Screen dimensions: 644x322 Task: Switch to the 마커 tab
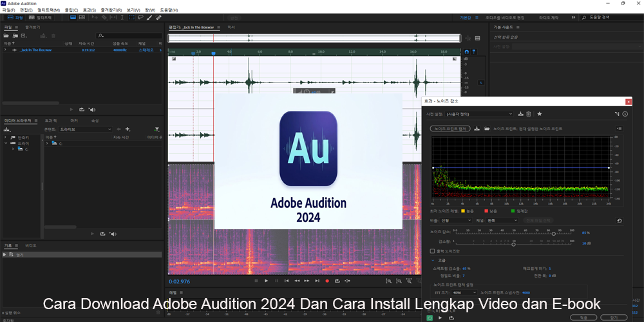pyautogui.click(x=74, y=121)
